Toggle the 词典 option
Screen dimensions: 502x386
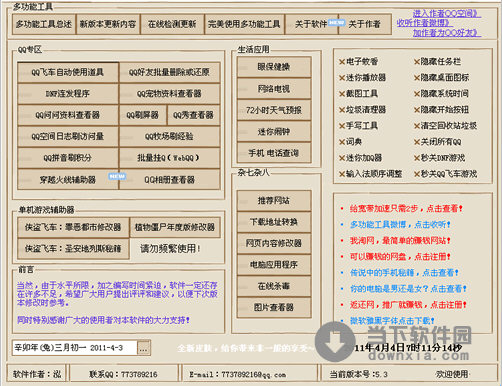[x=351, y=142]
